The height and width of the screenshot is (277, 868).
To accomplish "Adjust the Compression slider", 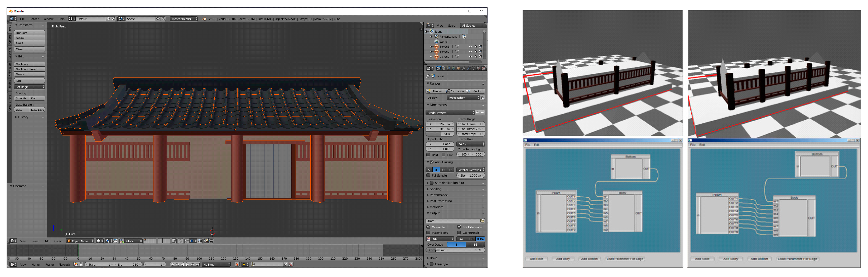I will [x=455, y=250].
